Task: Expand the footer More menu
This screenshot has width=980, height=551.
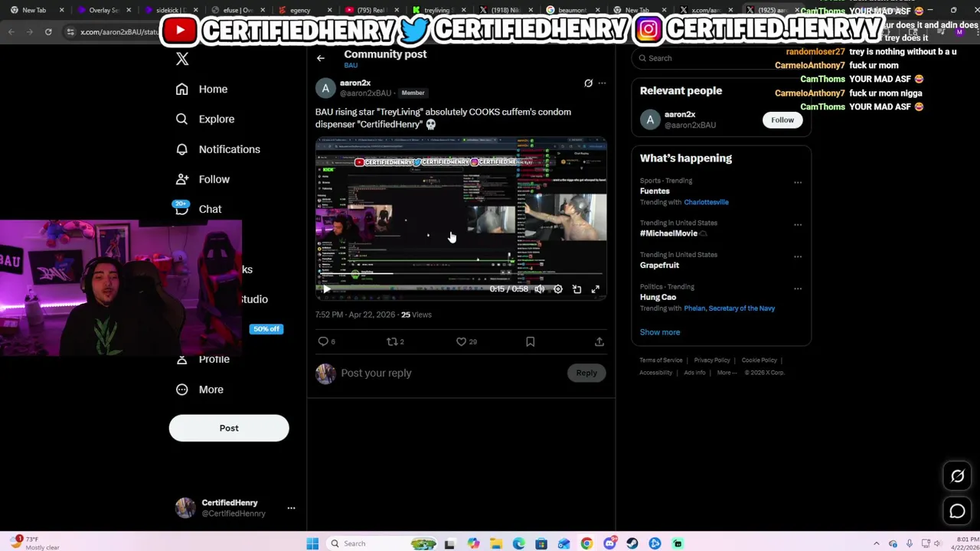Action: (727, 373)
